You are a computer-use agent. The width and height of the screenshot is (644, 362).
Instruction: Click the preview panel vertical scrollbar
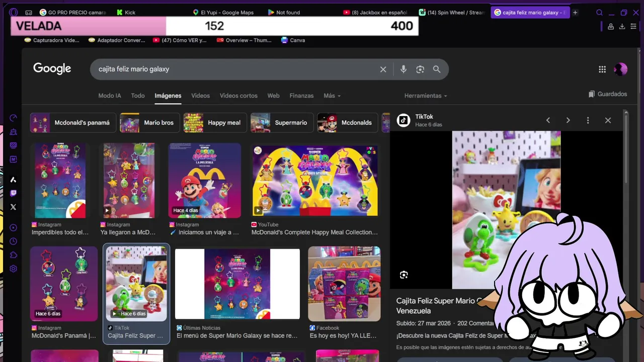pos(626,148)
